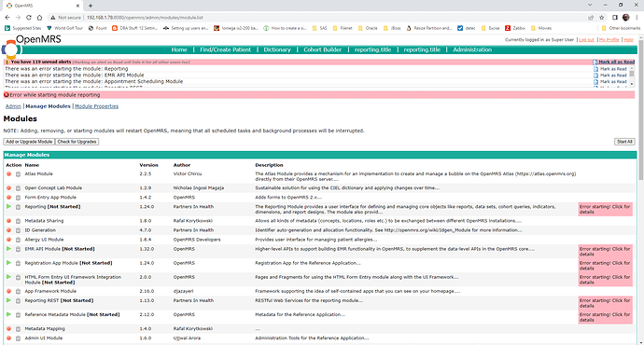This screenshot has height=345, width=644.
Task: Stop the Allergy UI Module
Action: click(x=8, y=240)
